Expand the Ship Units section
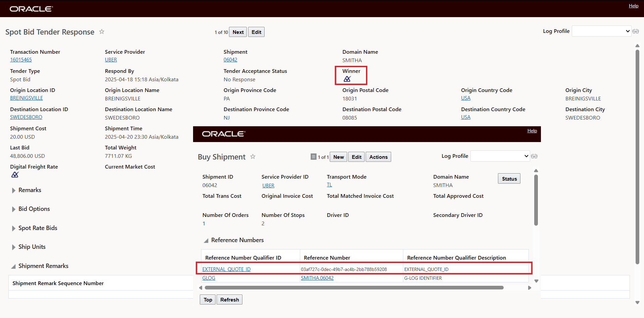Screen dimensions: 644x318 click(x=14, y=247)
